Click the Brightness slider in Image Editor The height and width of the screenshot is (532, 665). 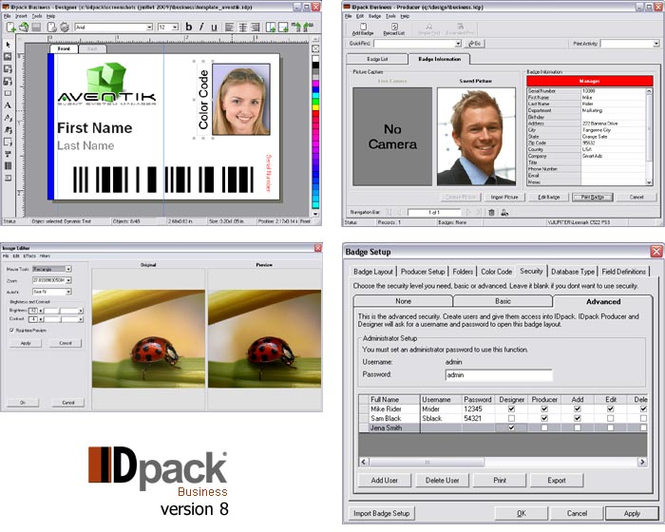tap(61, 311)
